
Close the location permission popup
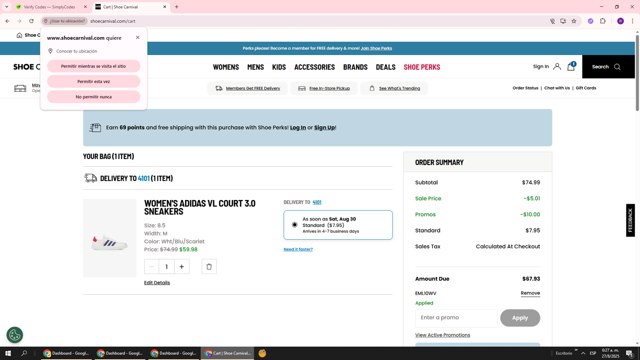click(138, 38)
